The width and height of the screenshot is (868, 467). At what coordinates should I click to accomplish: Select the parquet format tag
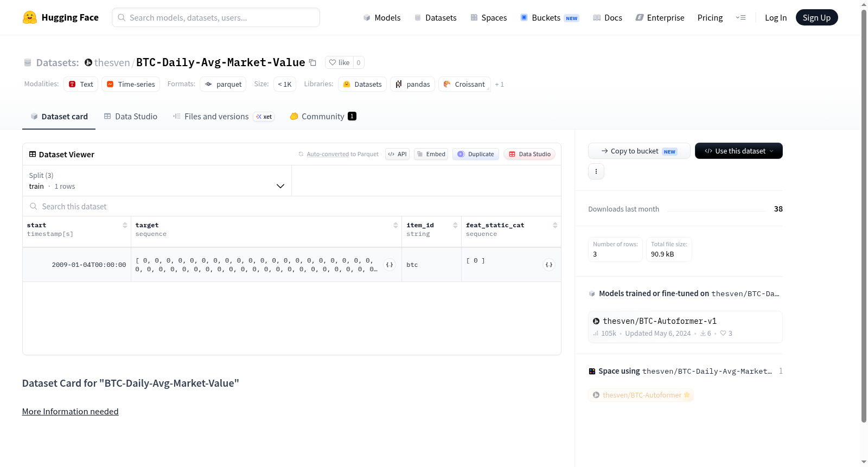click(223, 84)
